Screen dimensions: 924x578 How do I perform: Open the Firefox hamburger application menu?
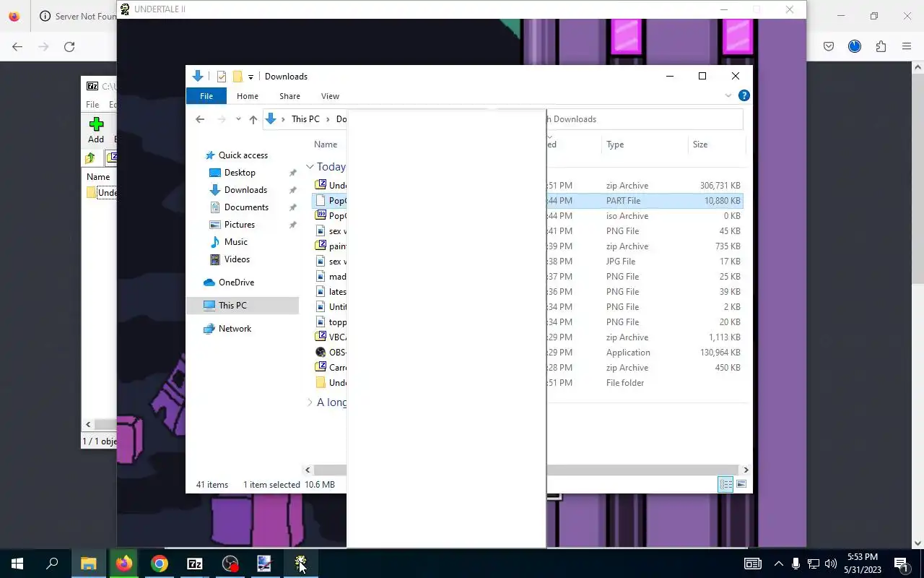point(907,46)
